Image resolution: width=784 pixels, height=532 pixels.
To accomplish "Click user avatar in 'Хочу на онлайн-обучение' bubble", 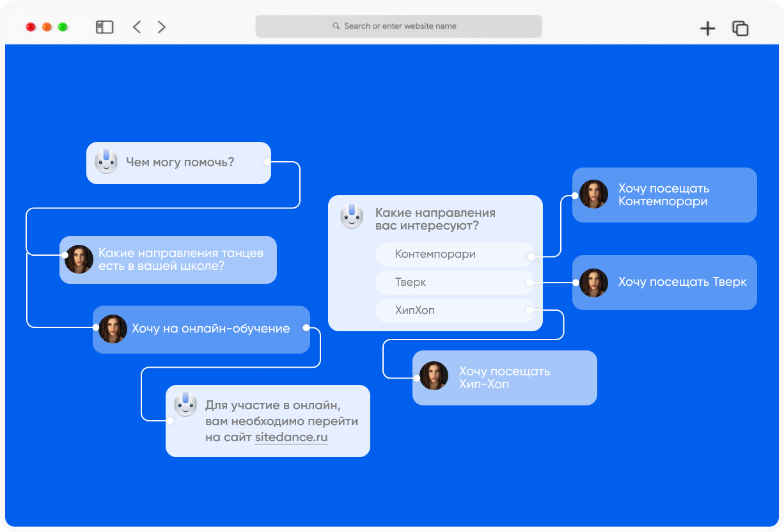I will point(113,329).
